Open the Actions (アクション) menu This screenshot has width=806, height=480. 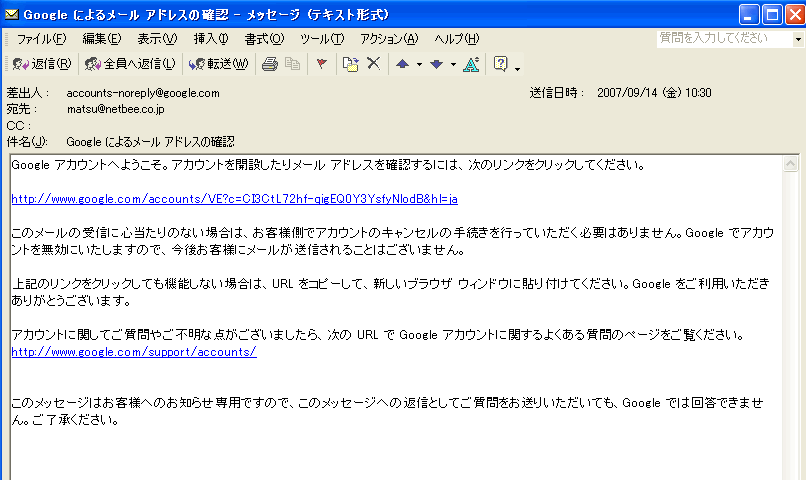click(x=389, y=39)
